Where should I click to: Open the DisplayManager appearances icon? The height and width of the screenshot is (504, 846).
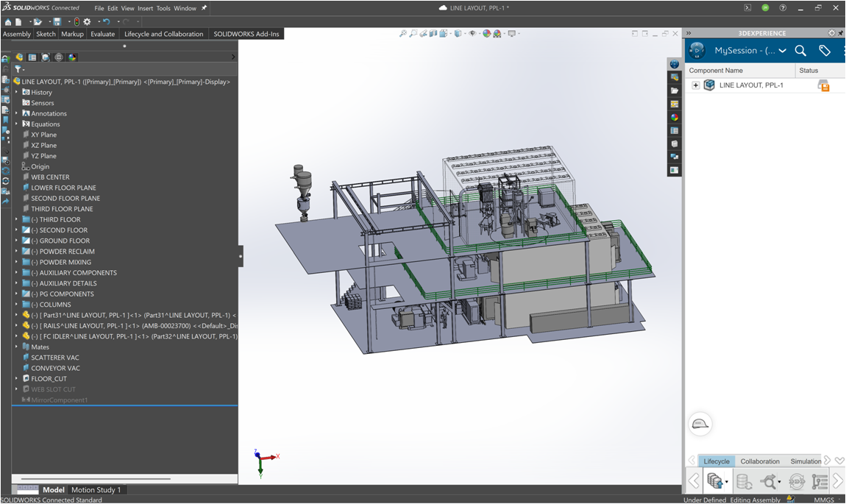[72, 57]
